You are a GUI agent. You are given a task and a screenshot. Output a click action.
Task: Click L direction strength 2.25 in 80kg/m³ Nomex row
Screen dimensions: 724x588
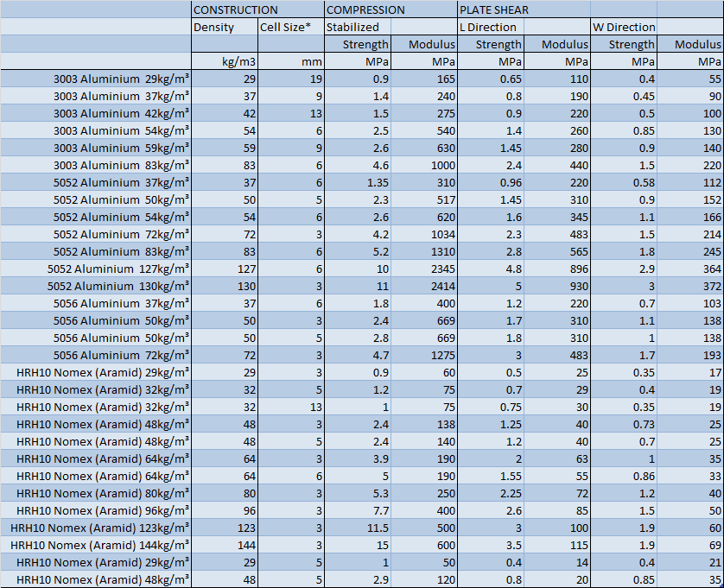(x=491, y=493)
